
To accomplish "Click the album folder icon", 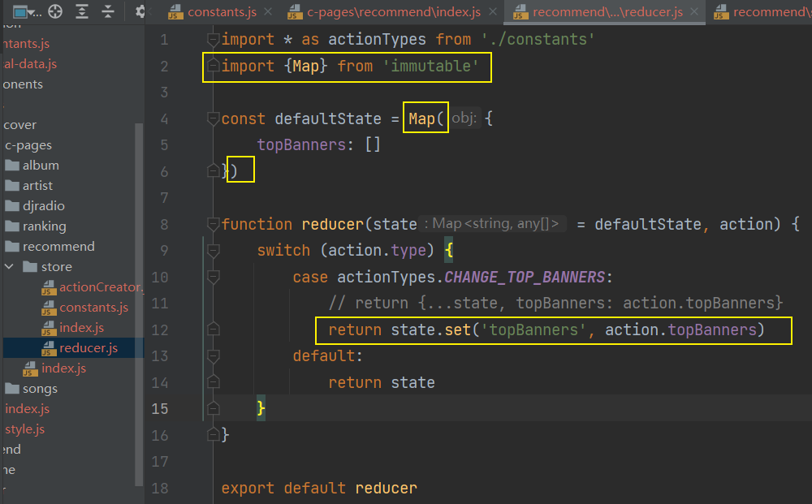I will click(x=12, y=165).
